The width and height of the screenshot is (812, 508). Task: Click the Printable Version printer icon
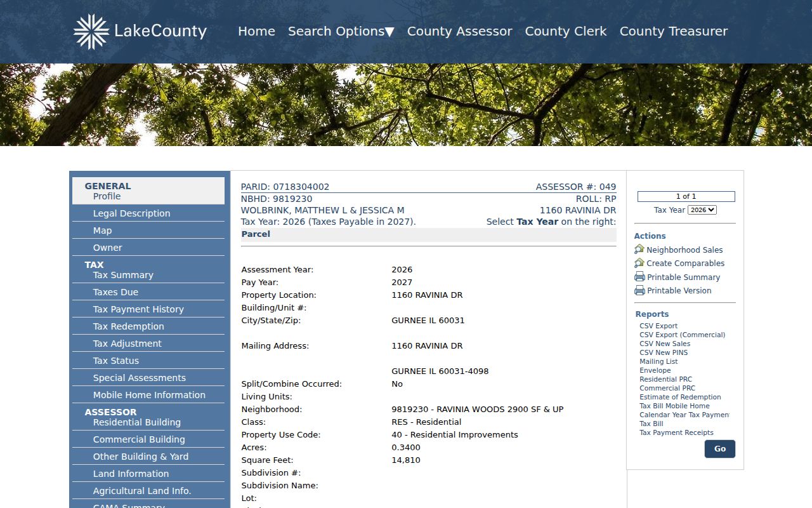(x=639, y=290)
